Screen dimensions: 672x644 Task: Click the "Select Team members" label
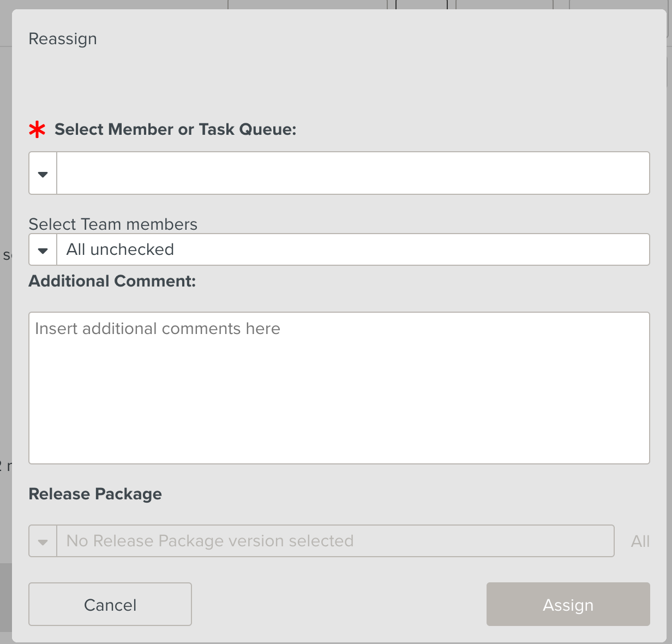pyautogui.click(x=113, y=224)
